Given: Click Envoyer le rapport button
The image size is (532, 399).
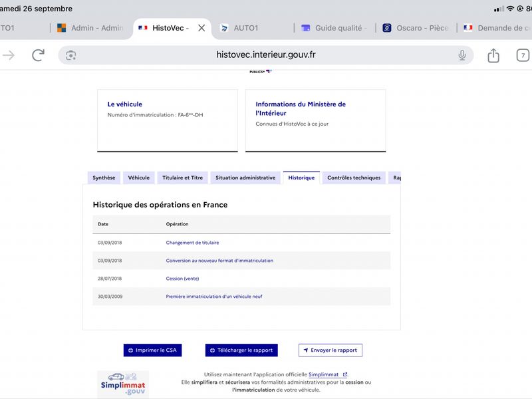Looking at the screenshot, I should [331, 350].
